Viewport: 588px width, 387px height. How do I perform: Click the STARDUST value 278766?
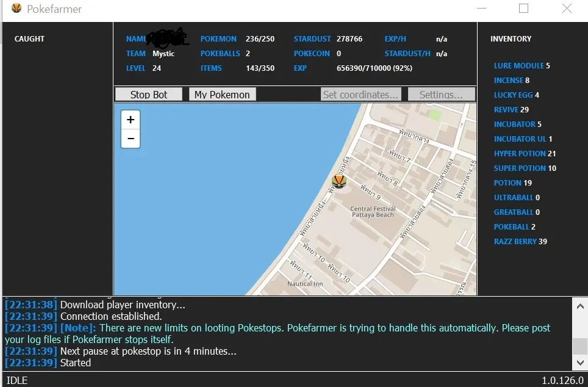point(350,38)
